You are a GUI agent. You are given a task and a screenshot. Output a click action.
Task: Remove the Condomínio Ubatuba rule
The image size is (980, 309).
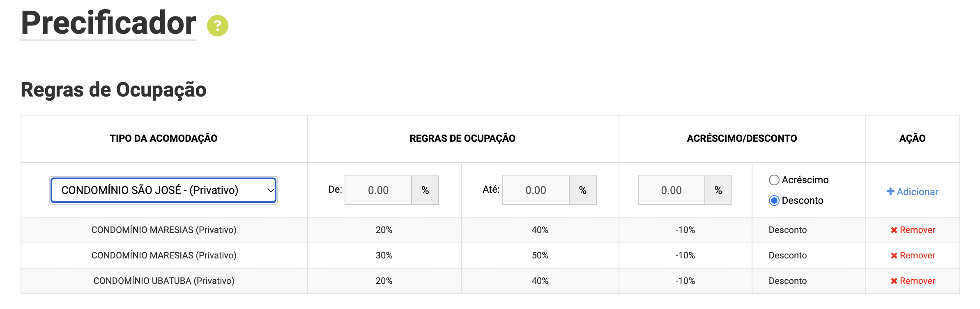coord(913,281)
